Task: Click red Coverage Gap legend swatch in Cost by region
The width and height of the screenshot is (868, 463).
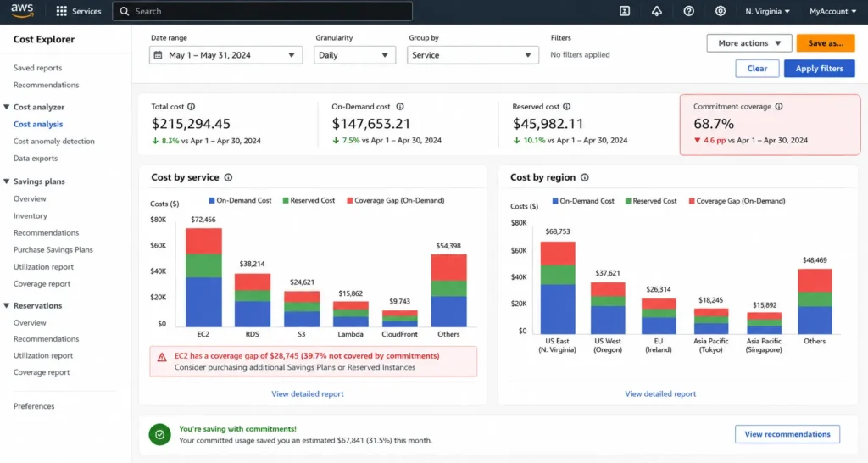Action: (x=692, y=201)
